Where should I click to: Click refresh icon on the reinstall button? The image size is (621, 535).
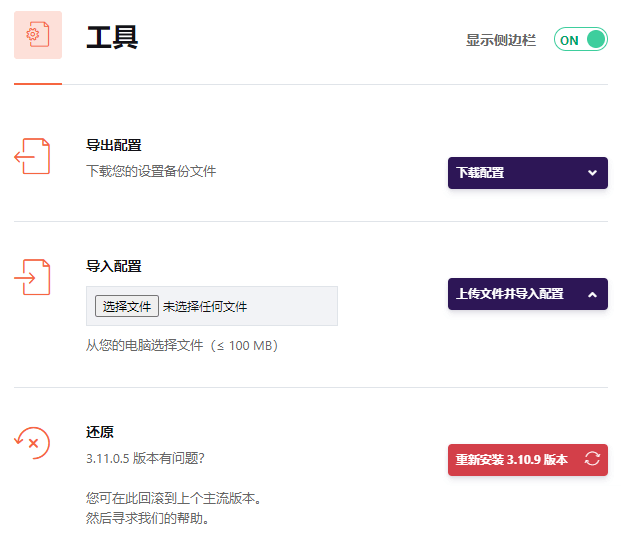(x=592, y=459)
